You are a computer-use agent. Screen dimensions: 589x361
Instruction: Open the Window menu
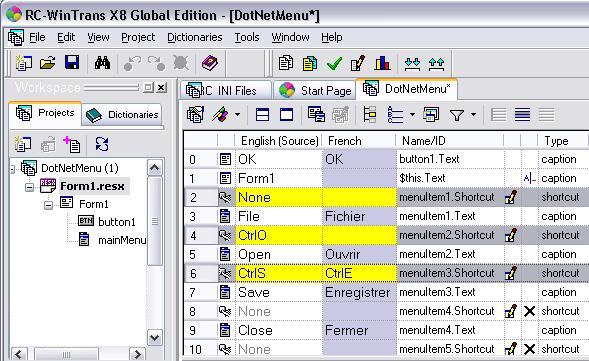click(x=290, y=38)
